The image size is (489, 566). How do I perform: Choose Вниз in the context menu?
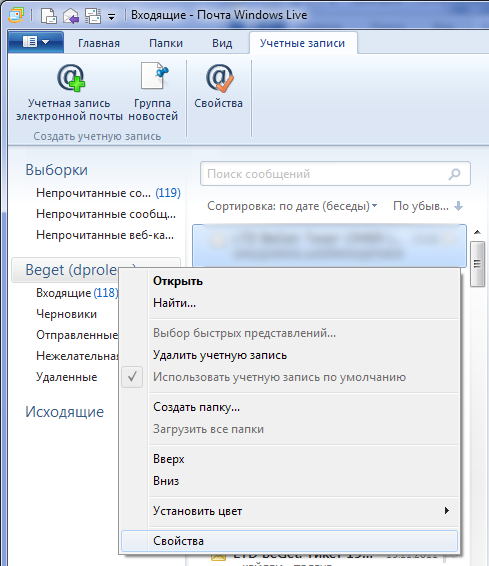point(289,481)
